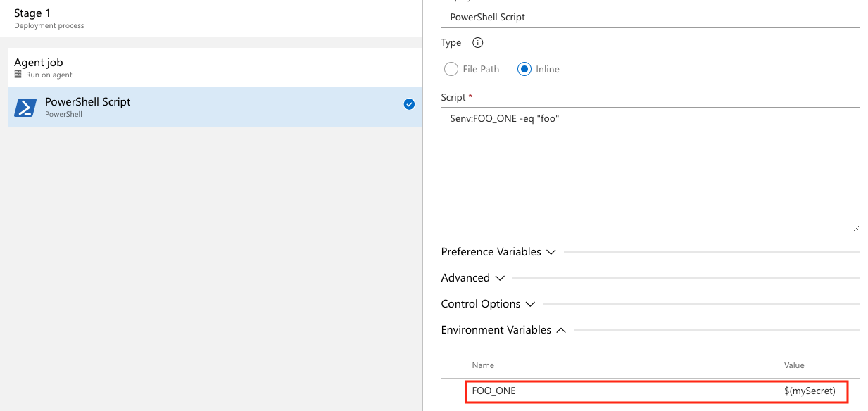
Task: Select the File Path radio button
Action: tap(451, 69)
